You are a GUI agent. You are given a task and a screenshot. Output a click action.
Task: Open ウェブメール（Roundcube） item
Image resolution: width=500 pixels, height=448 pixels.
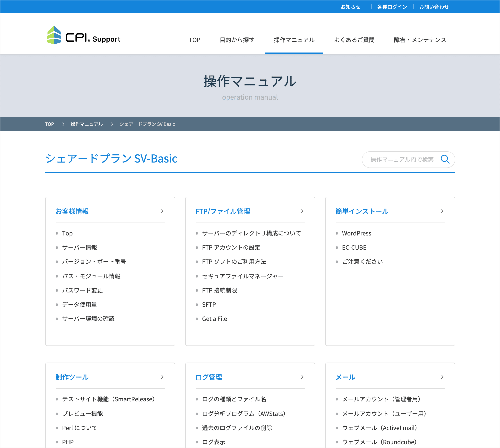tap(379, 442)
